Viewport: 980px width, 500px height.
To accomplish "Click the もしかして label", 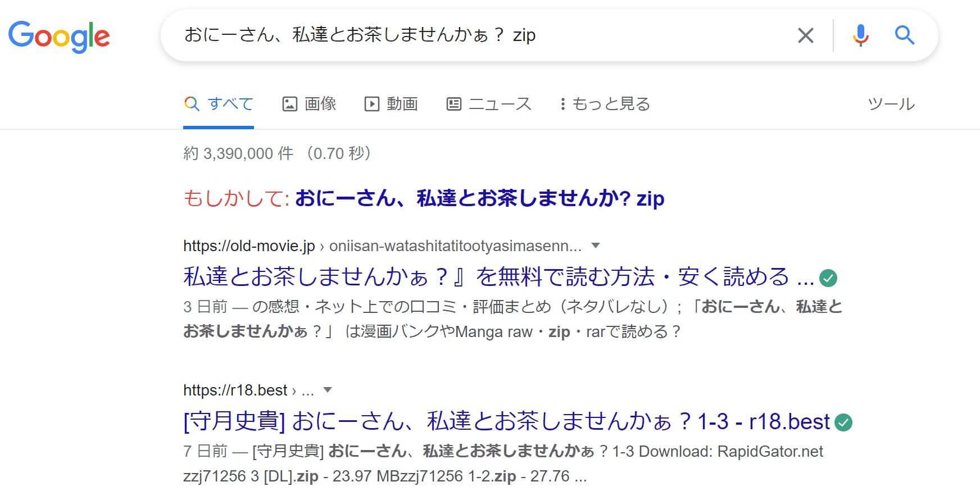I will point(236,198).
